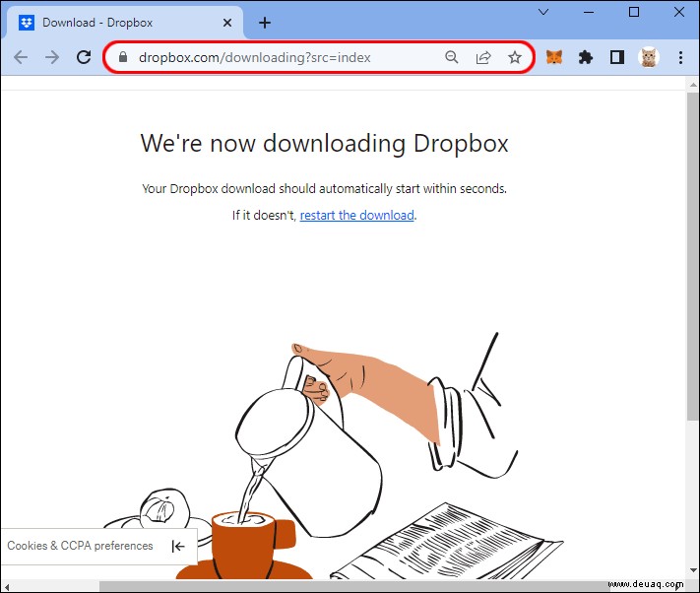
Task: Open the MetaMask fox extension
Action: click(x=554, y=57)
